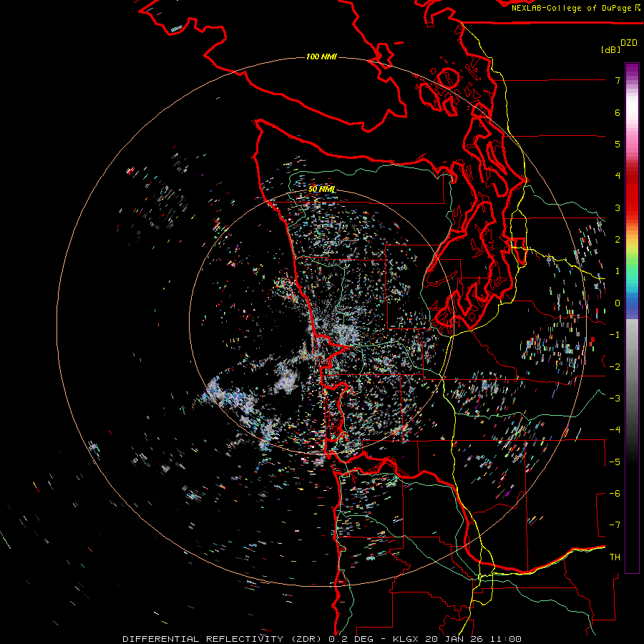Click the 0 value on the color scale
Screen dimensions: 644x644
pyautogui.click(x=618, y=303)
